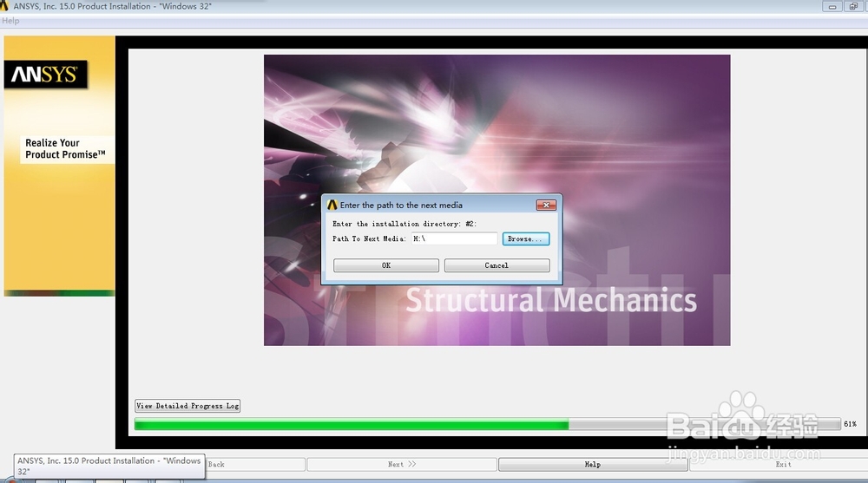Click the ANSYS icon in the main window title bar

[4, 6]
